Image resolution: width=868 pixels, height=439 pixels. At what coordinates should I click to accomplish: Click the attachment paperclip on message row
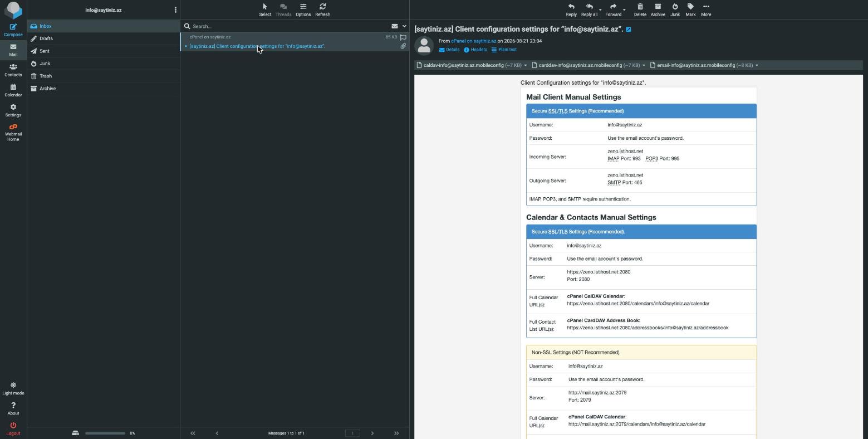point(403,46)
